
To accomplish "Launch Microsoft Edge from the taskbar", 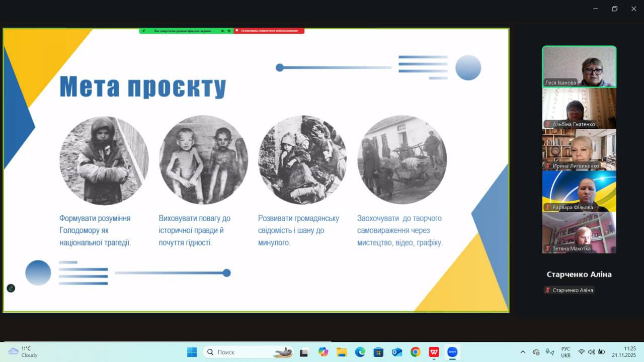I will coord(360,352).
